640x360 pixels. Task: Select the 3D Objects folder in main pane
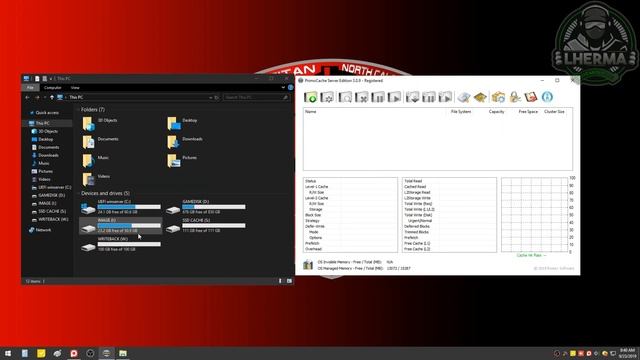[100, 123]
